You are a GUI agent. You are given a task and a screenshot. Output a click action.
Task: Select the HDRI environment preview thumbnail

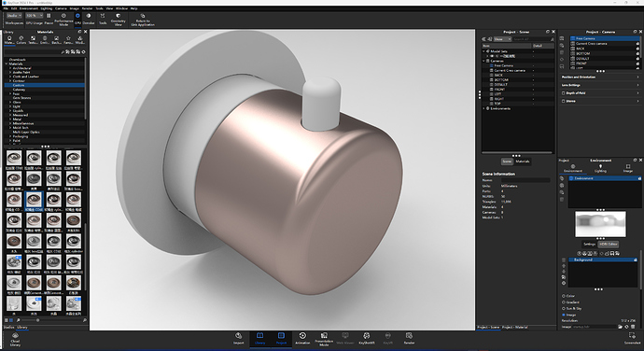[x=600, y=224]
